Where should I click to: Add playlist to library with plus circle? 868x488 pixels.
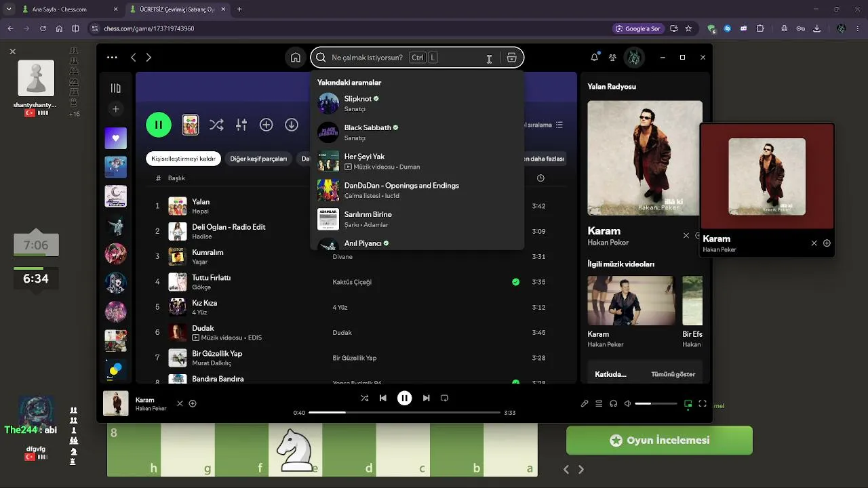pyautogui.click(x=267, y=125)
